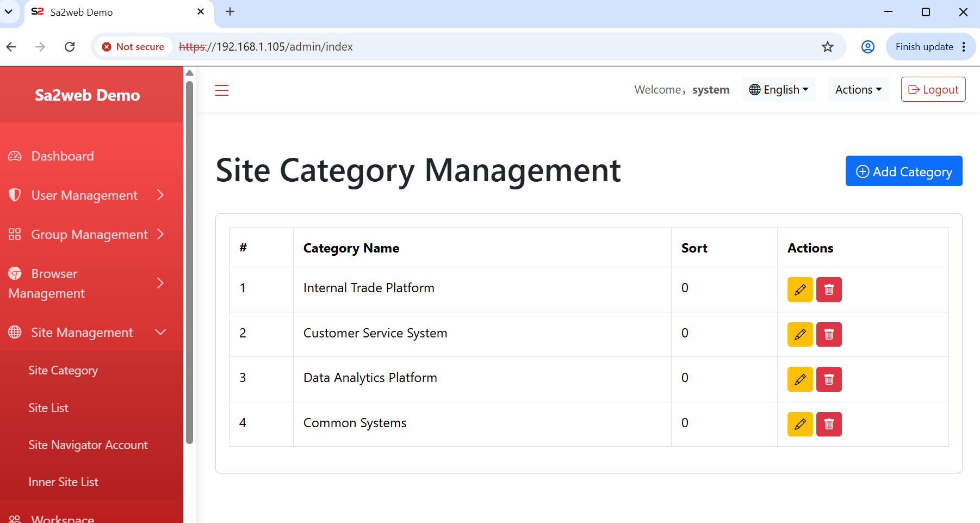980x523 pixels.
Task: Reload the page
Action: (70, 47)
